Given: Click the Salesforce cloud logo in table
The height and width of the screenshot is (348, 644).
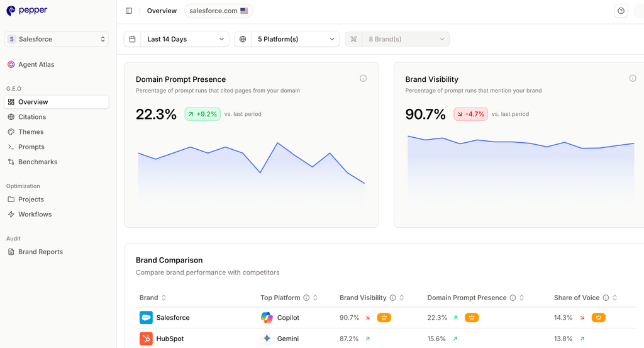Looking at the screenshot, I should [146, 318].
